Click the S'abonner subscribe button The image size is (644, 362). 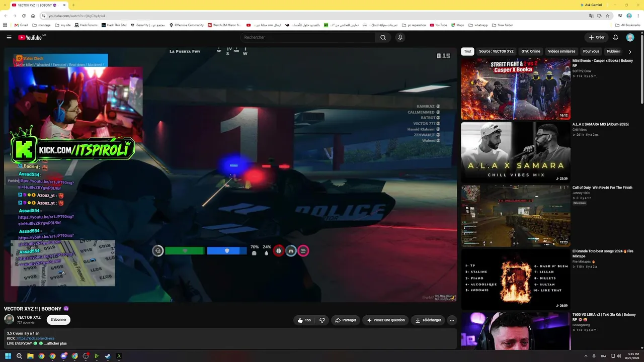pos(58,319)
